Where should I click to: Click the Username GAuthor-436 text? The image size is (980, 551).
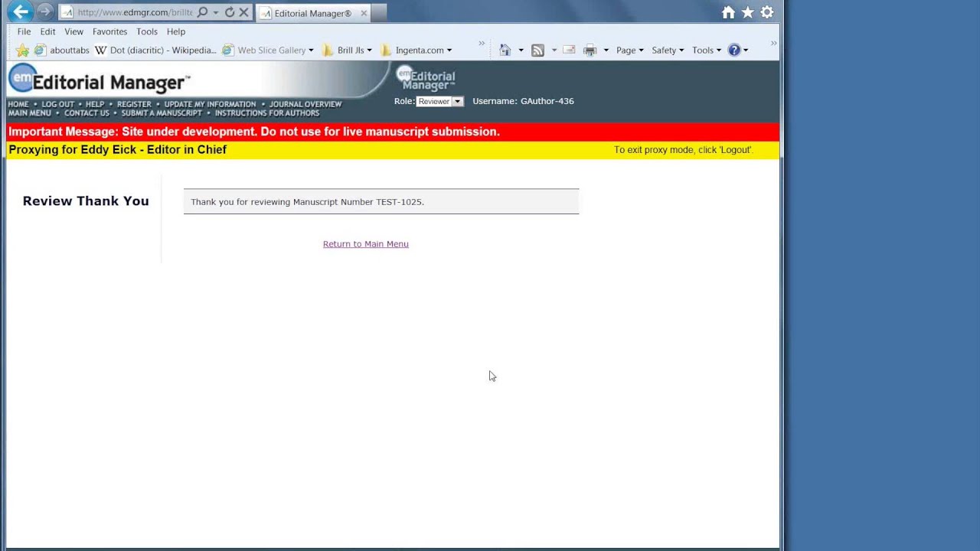[x=523, y=101]
